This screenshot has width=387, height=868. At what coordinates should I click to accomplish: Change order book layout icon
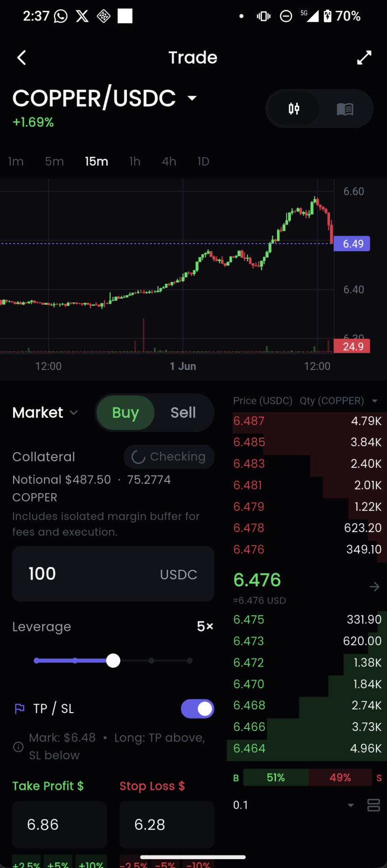pos(373,805)
